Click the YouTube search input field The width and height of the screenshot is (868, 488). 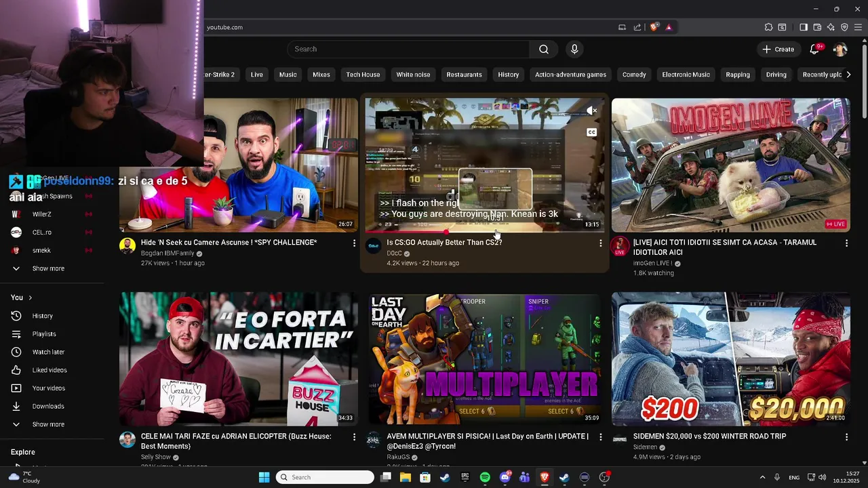point(408,49)
